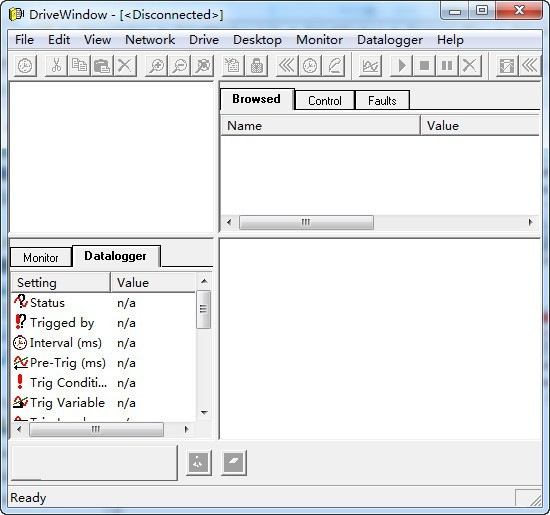The width and height of the screenshot is (550, 515).
Task: Open the File menu
Action: pos(25,40)
